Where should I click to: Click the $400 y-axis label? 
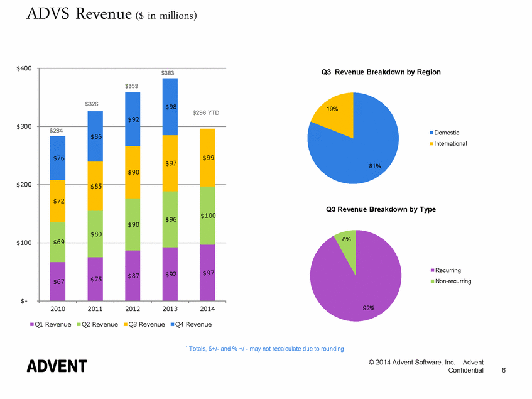24,68
